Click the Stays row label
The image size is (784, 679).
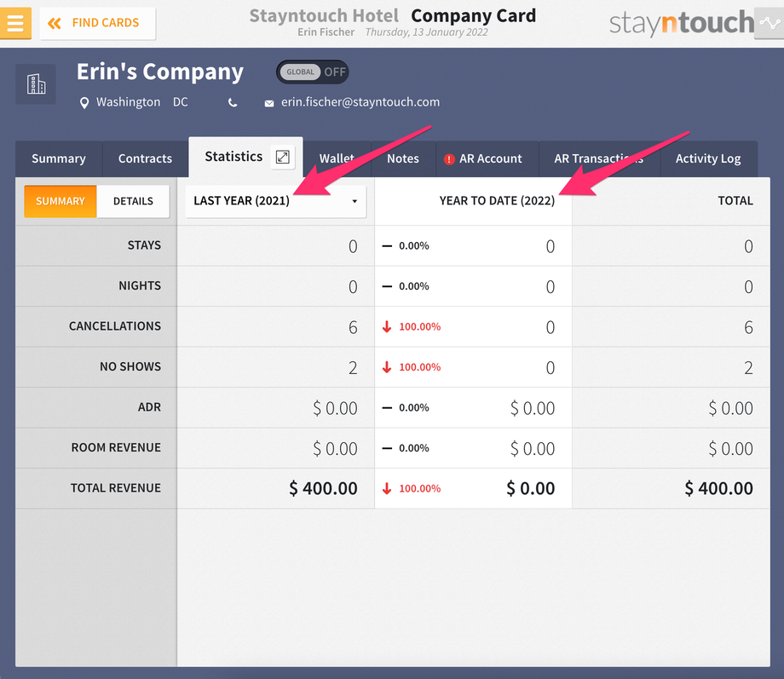(144, 245)
